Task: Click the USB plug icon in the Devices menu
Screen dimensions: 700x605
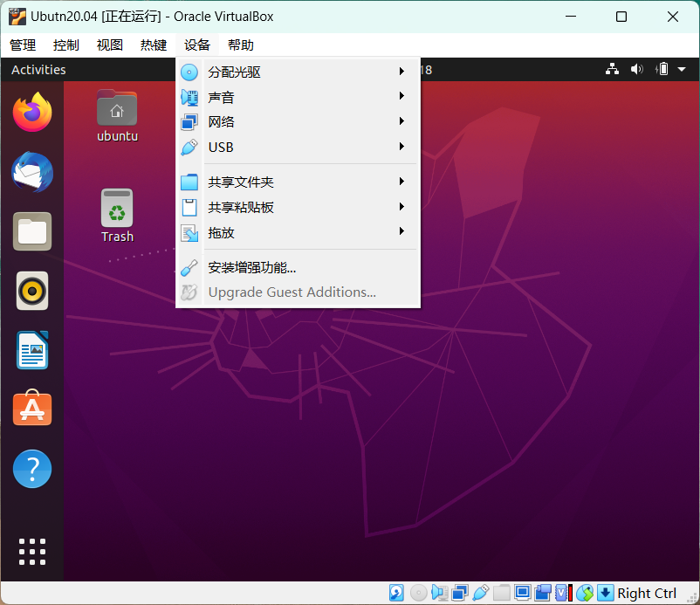Action: (x=189, y=147)
